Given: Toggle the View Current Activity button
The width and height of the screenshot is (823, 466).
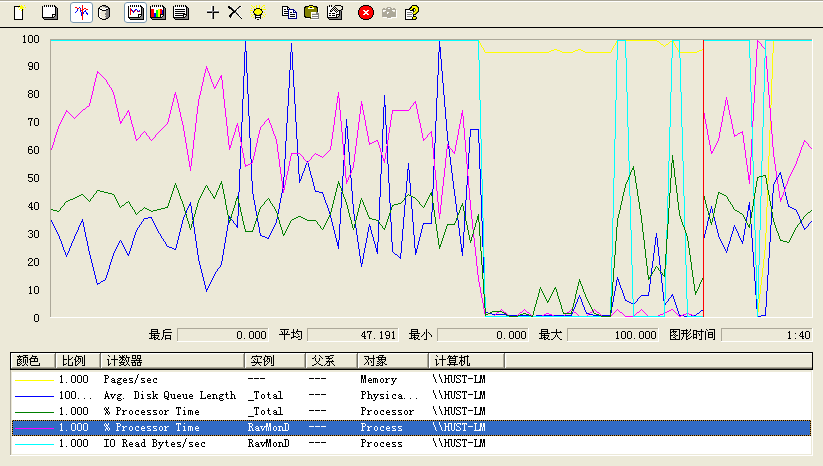Looking at the screenshot, I should [x=83, y=12].
